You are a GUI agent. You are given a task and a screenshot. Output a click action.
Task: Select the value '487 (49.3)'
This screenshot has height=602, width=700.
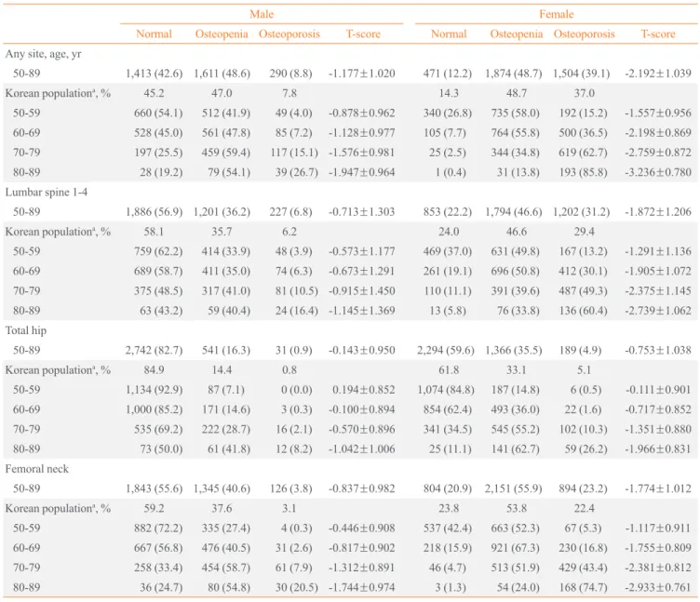click(x=583, y=291)
